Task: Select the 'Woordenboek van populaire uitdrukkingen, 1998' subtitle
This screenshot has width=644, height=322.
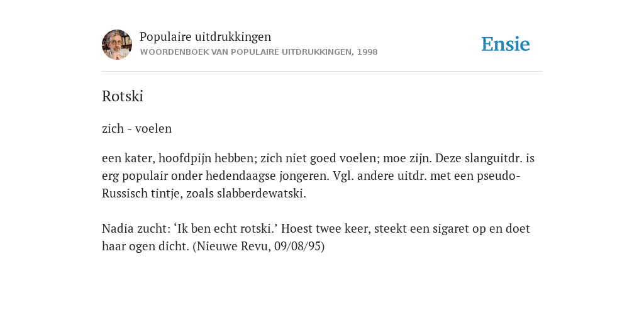Action: pyautogui.click(x=258, y=52)
